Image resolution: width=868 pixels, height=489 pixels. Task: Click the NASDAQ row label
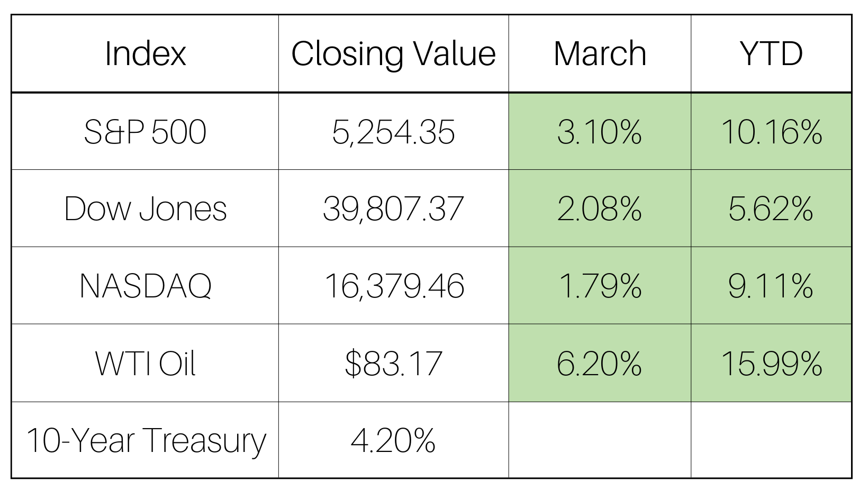point(145,286)
